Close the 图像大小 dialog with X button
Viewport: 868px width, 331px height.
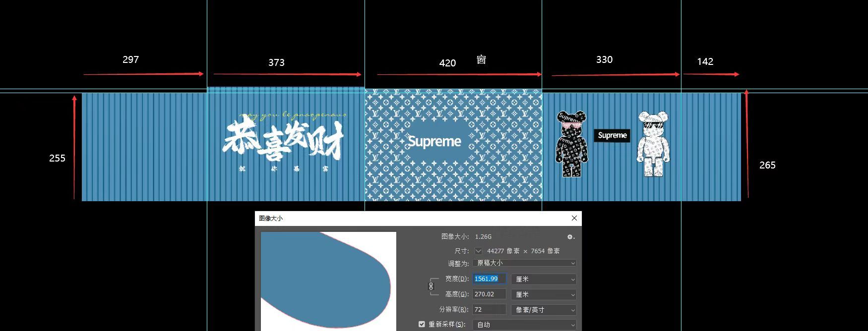coord(574,218)
